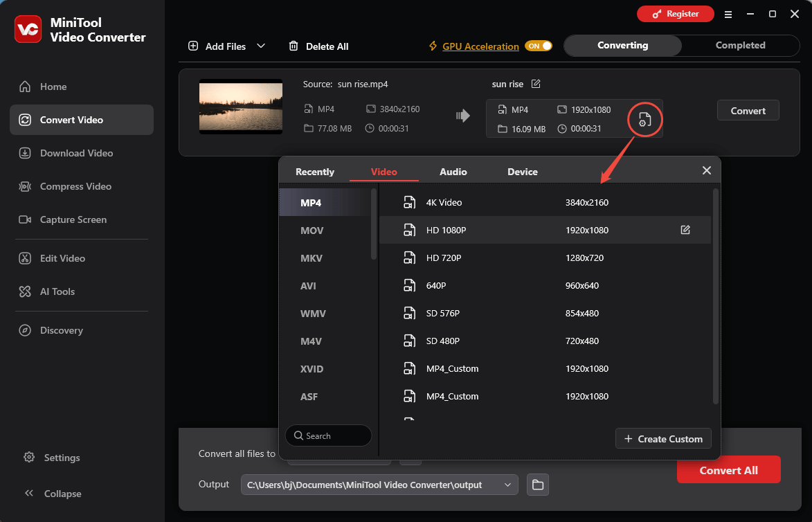Switch to the Device format tab
This screenshot has width=812, height=522.
523,172
